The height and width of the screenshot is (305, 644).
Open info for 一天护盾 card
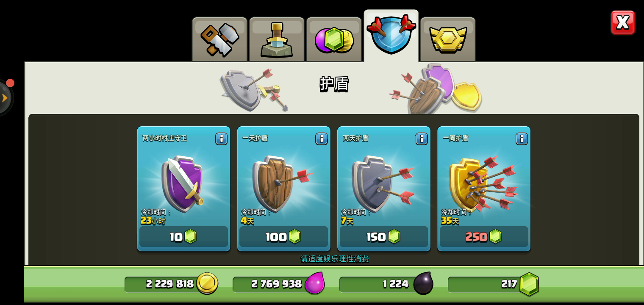coord(321,139)
